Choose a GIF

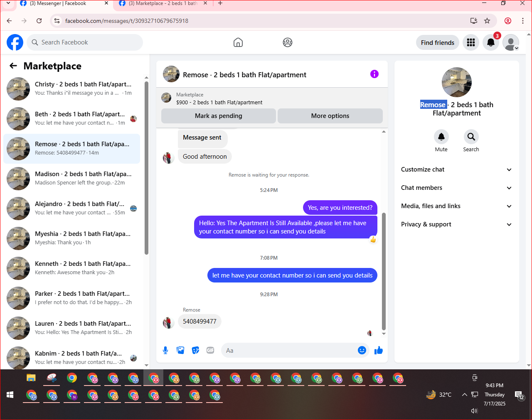click(x=210, y=350)
